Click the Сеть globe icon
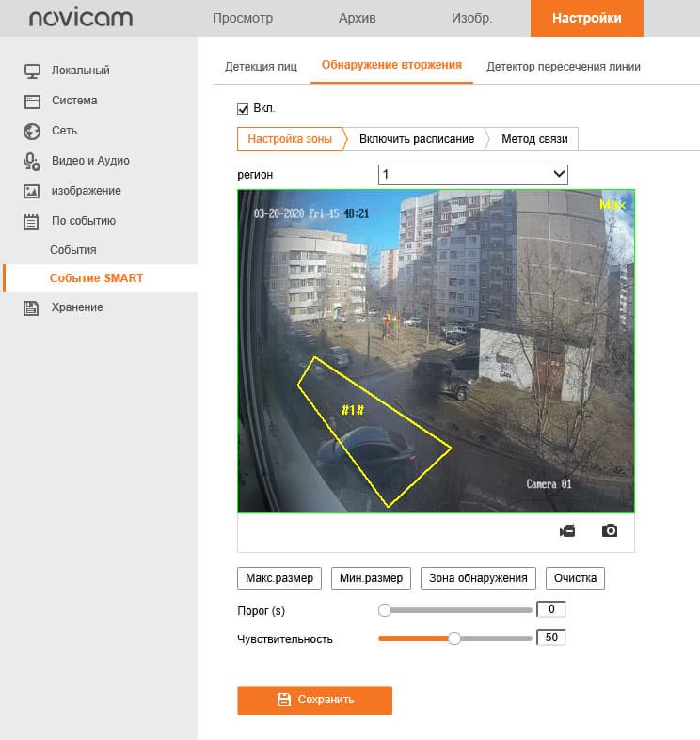Screen dimensions: 700x740 [32, 132]
